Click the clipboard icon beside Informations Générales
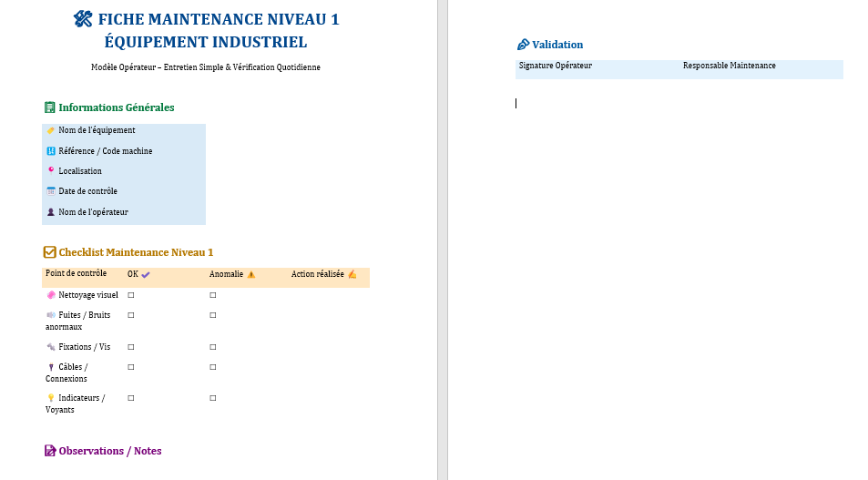Viewport: 868px width, 480px height. 50,107
